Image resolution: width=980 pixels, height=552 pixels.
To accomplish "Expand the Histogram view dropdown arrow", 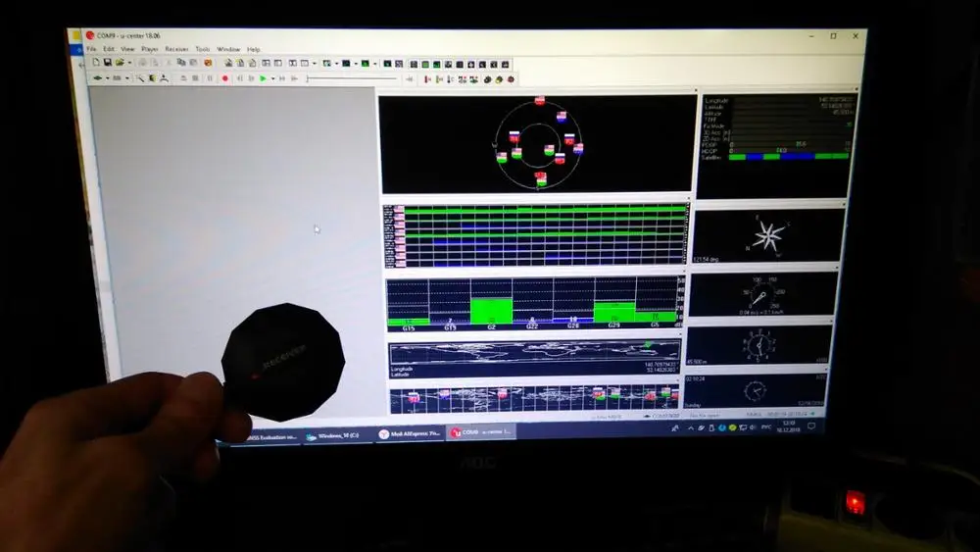I will click(x=356, y=64).
